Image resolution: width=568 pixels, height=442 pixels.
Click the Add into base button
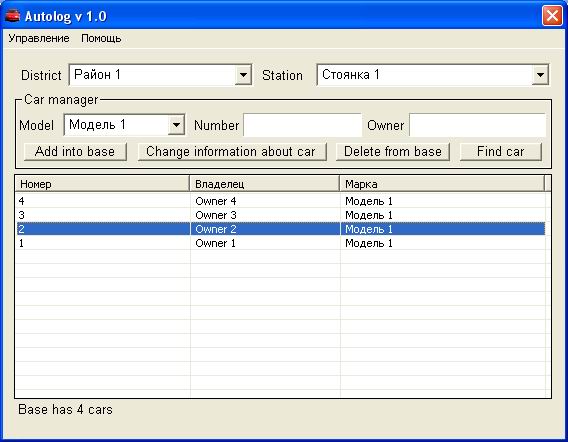click(75, 151)
